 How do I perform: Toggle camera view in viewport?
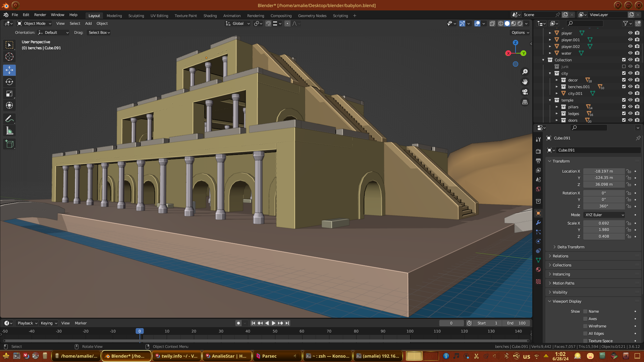(x=525, y=92)
